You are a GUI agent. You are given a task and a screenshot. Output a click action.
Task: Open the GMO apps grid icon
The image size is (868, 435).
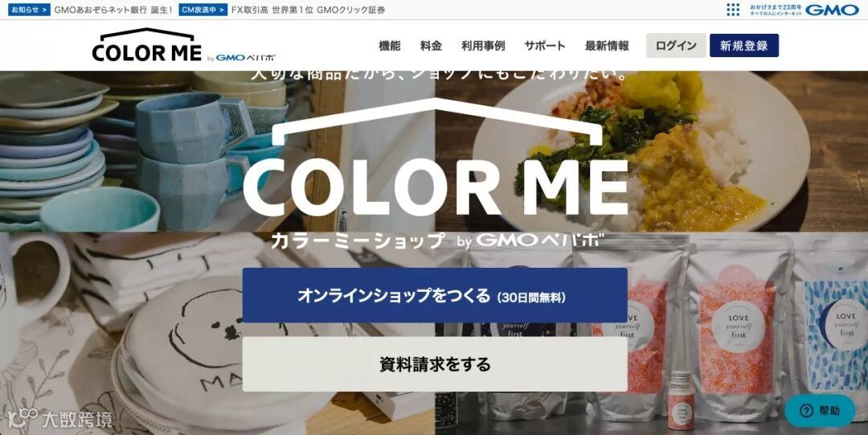(x=733, y=10)
